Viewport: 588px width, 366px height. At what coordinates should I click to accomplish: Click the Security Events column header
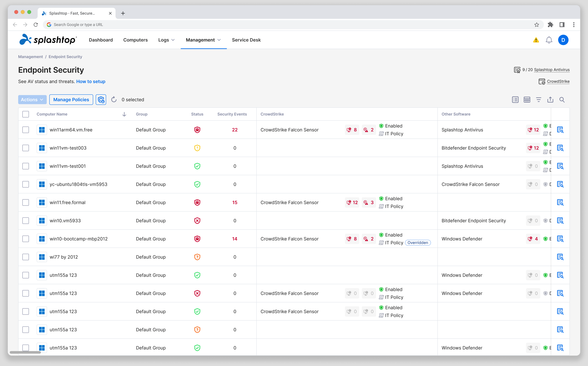[232, 114]
